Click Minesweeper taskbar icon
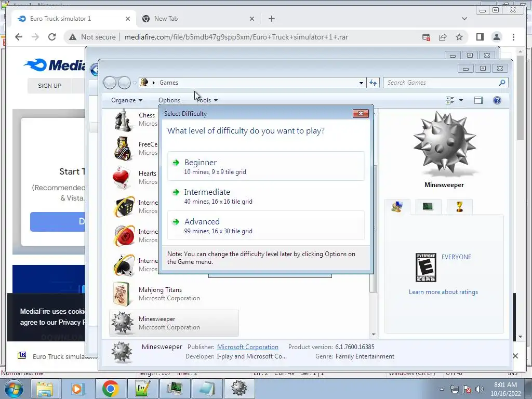The image size is (532, 399). [x=239, y=389]
